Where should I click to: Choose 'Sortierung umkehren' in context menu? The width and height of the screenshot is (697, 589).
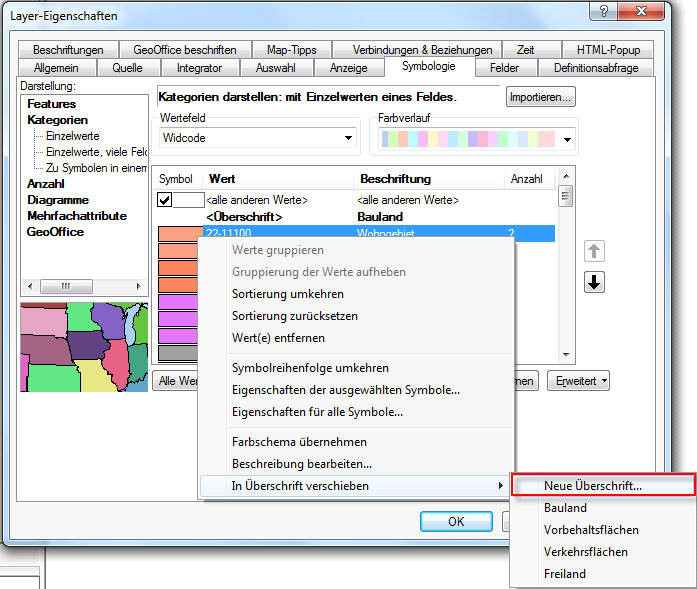point(287,294)
